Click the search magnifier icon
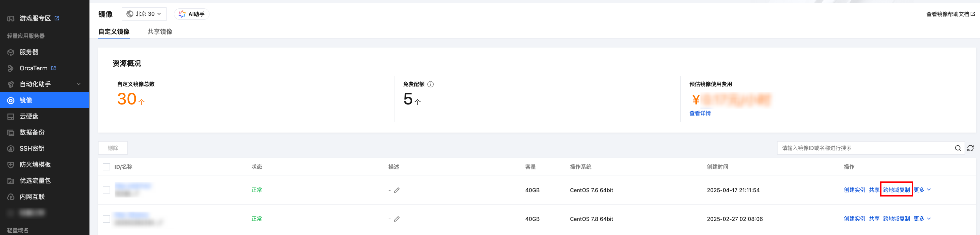The width and height of the screenshot is (980, 235). (958, 148)
